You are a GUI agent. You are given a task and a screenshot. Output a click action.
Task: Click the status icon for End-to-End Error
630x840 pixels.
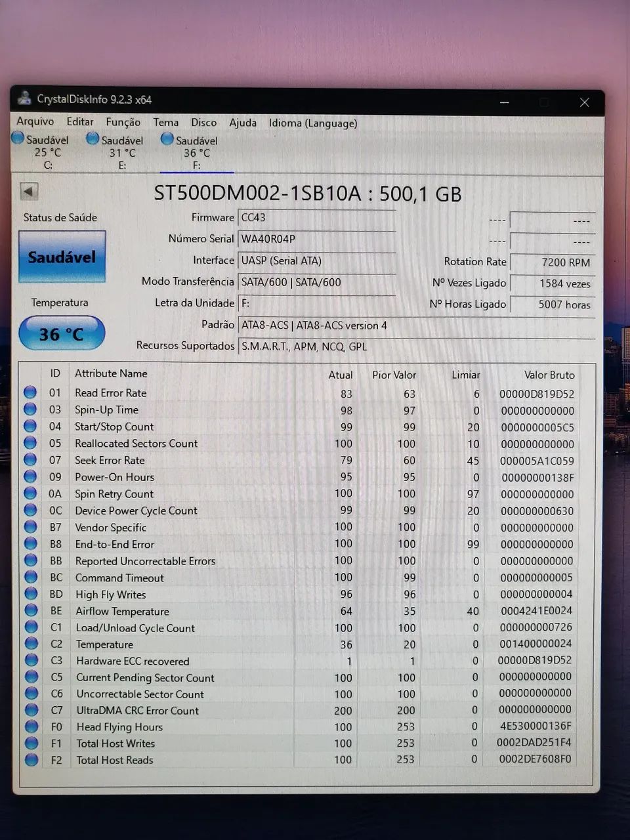click(x=30, y=543)
